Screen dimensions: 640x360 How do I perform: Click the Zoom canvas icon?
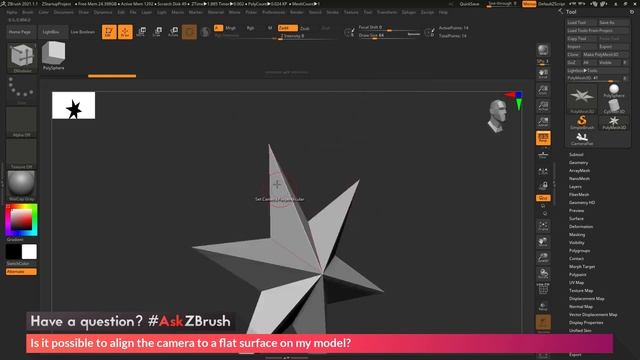[543, 90]
